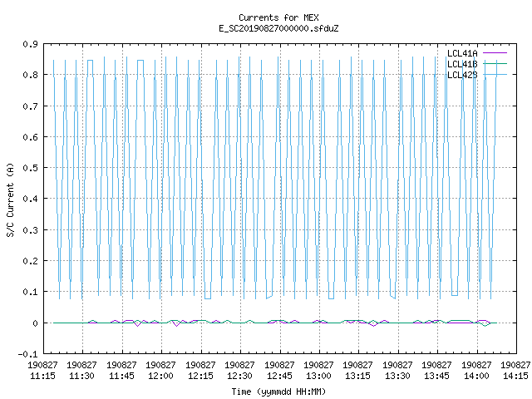Click the 13:15 time axis label
The width and height of the screenshot is (532, 399).
click(x=358, y=371)
